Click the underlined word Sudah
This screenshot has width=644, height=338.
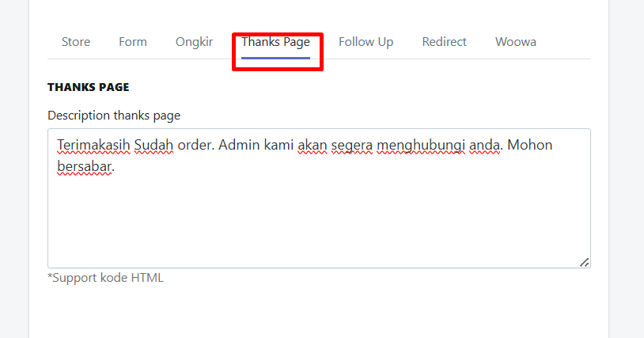(x=153, y=145)
